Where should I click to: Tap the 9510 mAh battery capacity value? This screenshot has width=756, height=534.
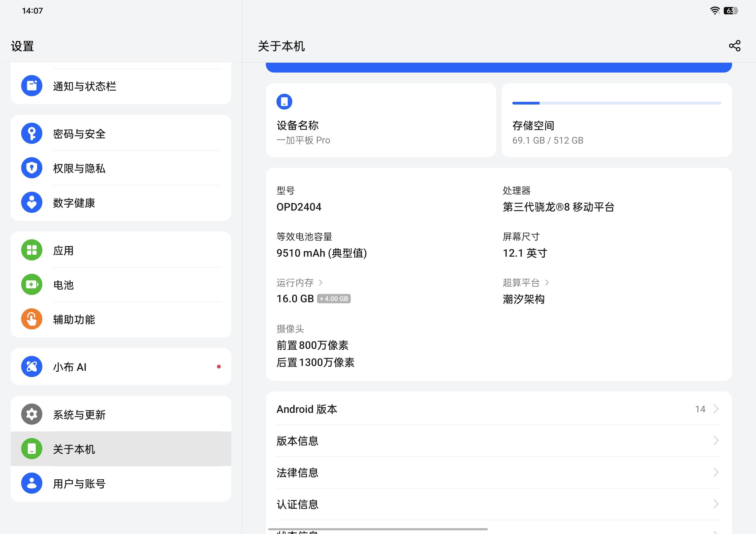[321, 253]
